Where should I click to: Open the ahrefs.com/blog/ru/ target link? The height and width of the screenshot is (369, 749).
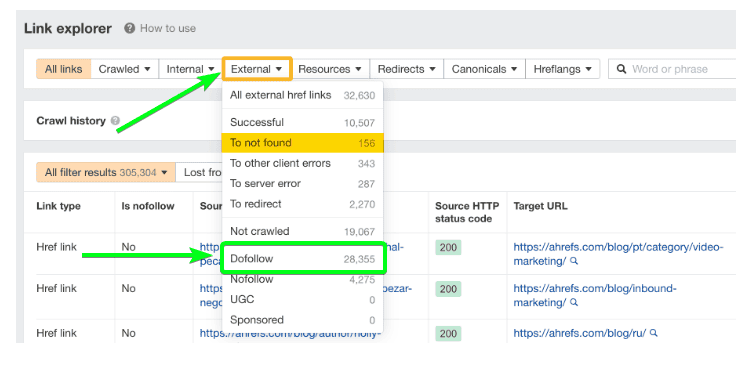click(579, 333)
